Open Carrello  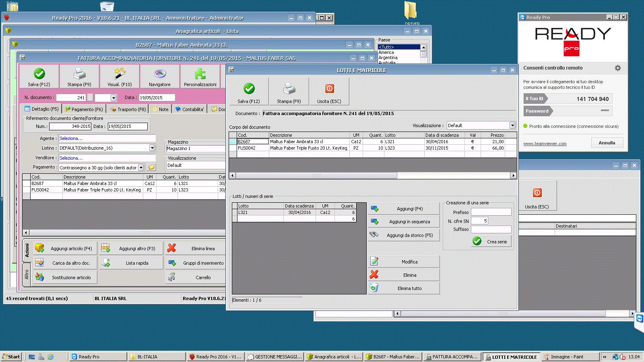click(x=196, y=277)
